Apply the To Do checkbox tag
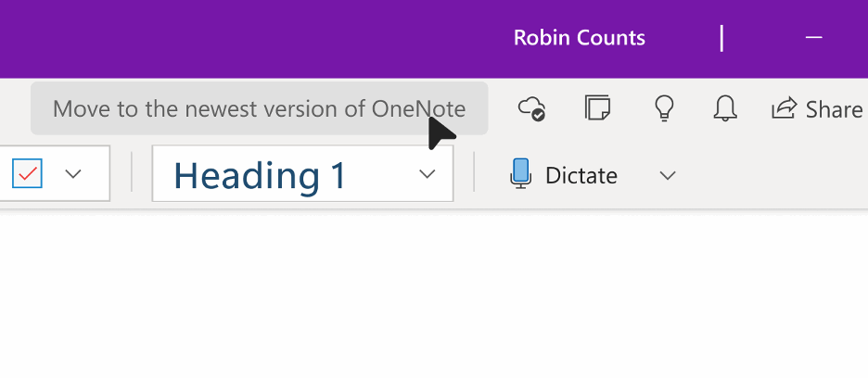 point(27,174)
